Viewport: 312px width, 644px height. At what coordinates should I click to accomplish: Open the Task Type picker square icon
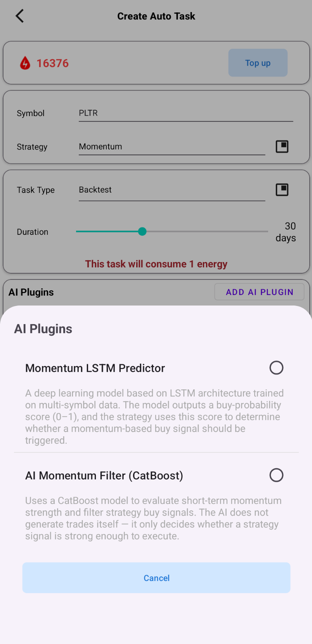[282, 190]
